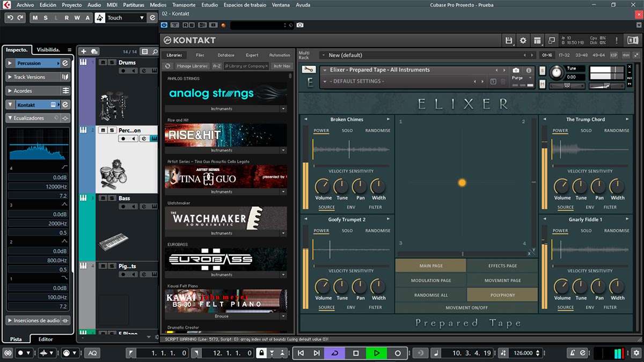Switch to Kontakt Files tab
The image size is (644, 362).
pos(200,55)
